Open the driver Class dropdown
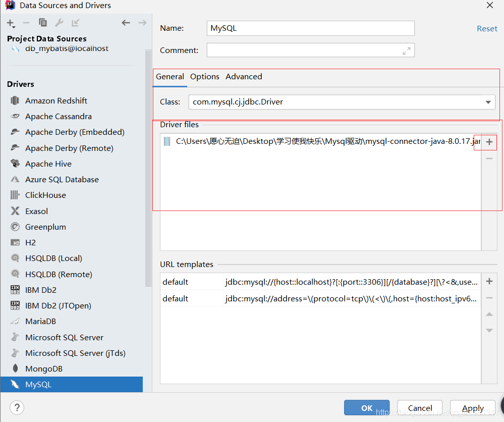 [x=488, y=102]
